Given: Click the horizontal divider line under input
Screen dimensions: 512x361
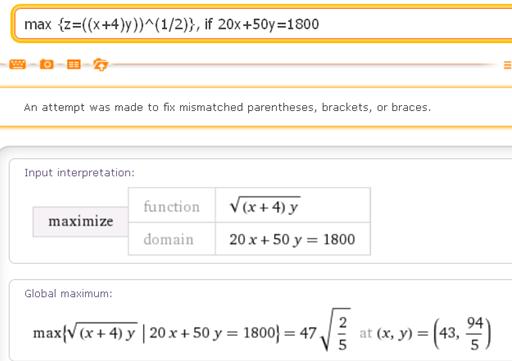Looking at the screenshot, I should (x=300, y=65).
